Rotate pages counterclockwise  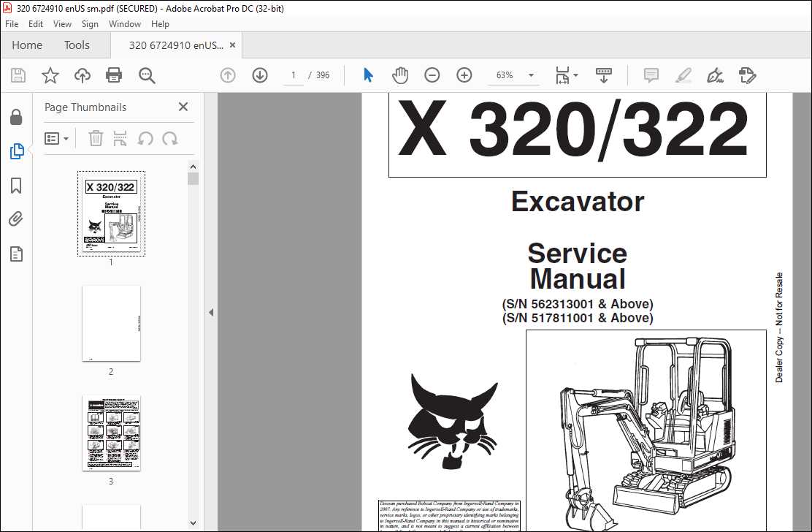click(145, 138)
